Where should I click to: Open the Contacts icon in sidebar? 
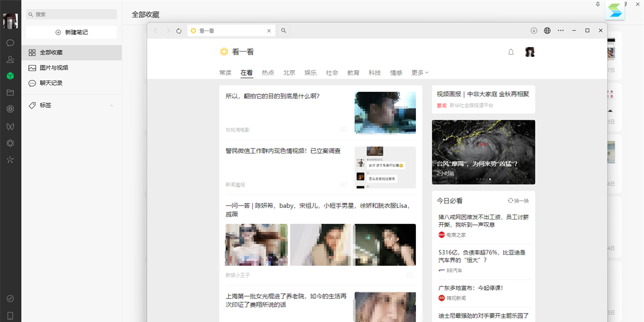click(10, 59)
